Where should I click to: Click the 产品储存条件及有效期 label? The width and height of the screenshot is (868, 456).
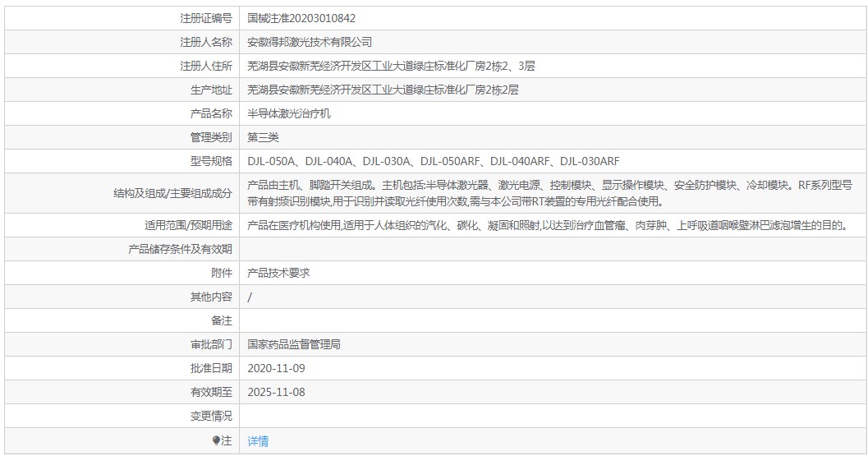[x=180, y=249]
